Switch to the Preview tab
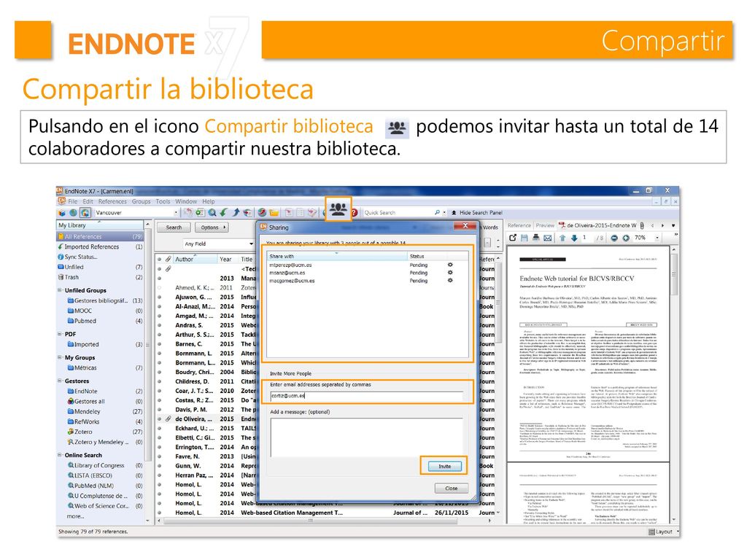The image size is (747, 560). 545,226
